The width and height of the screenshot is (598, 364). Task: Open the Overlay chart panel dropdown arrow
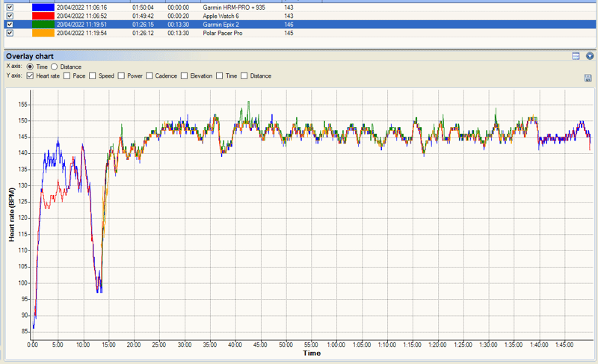[x=590, y=56]
